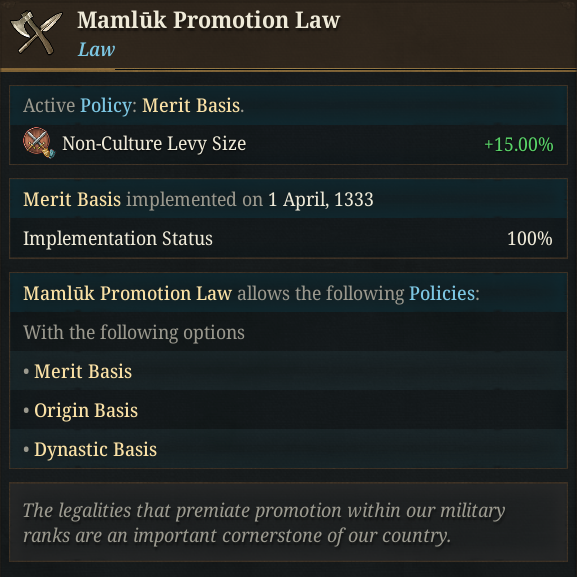Select the Merit Basis option in list
The image size is (577, 577).
(x=83, y=371)
